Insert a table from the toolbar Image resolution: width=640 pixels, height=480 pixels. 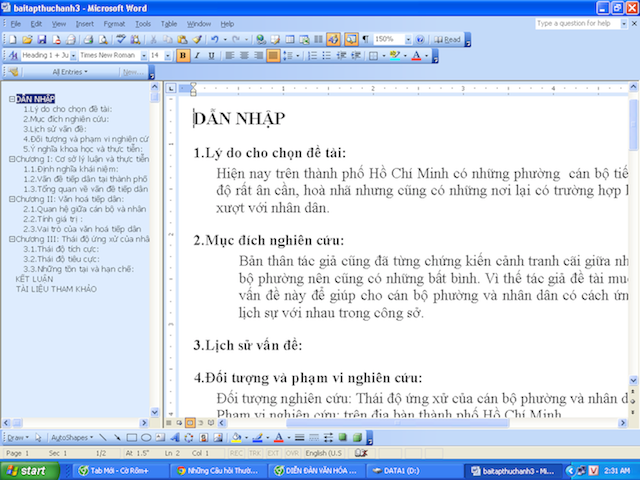[x=290, y=40]
